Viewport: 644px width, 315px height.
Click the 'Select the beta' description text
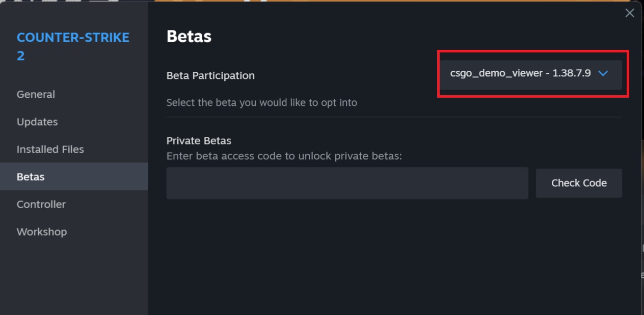coord(261,102)
